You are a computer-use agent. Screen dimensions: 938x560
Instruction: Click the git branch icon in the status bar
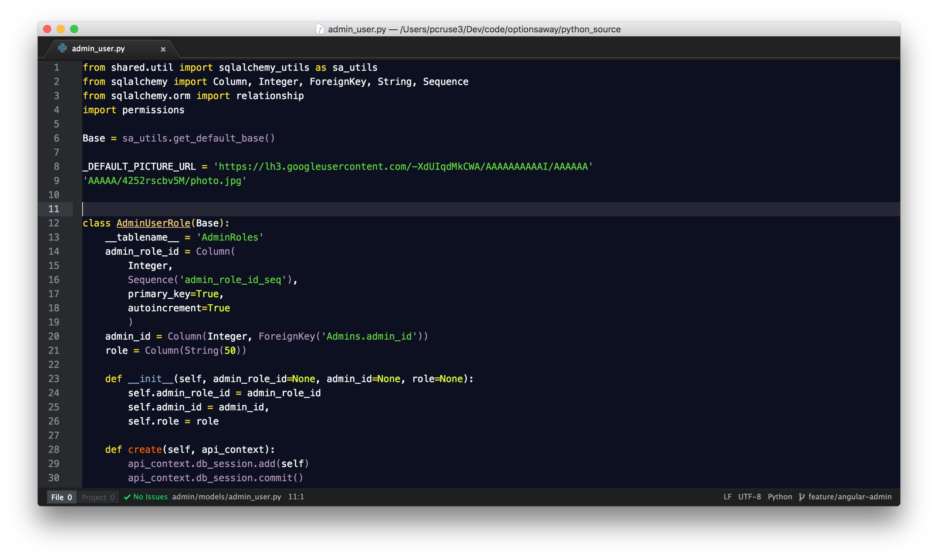click(802, 497)
